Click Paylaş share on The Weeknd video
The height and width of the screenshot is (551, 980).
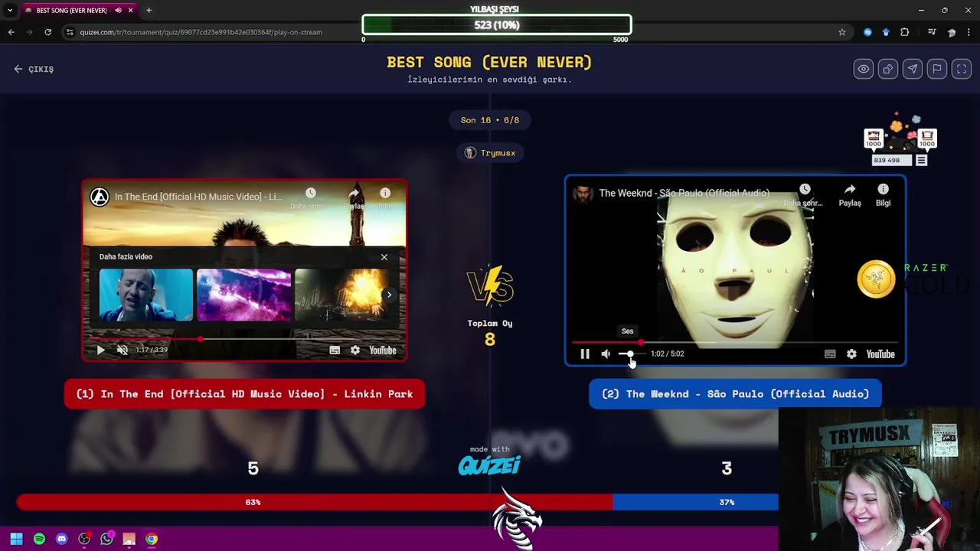tap(850, 194)
